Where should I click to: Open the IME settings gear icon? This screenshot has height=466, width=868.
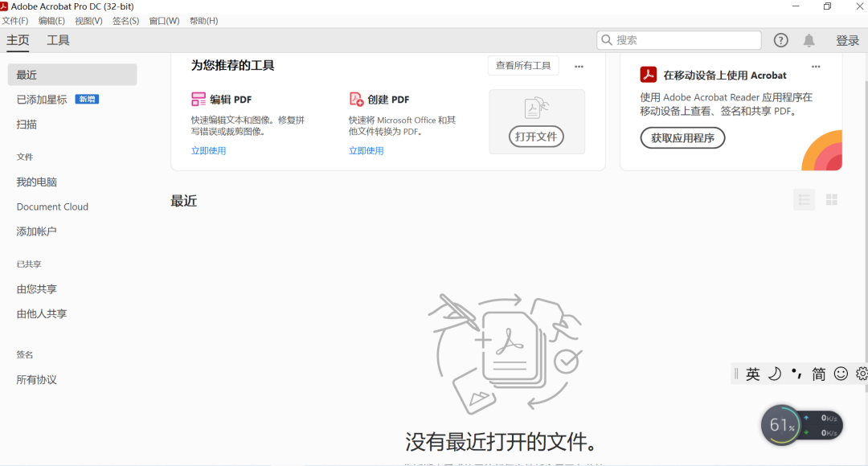(862, 374)
